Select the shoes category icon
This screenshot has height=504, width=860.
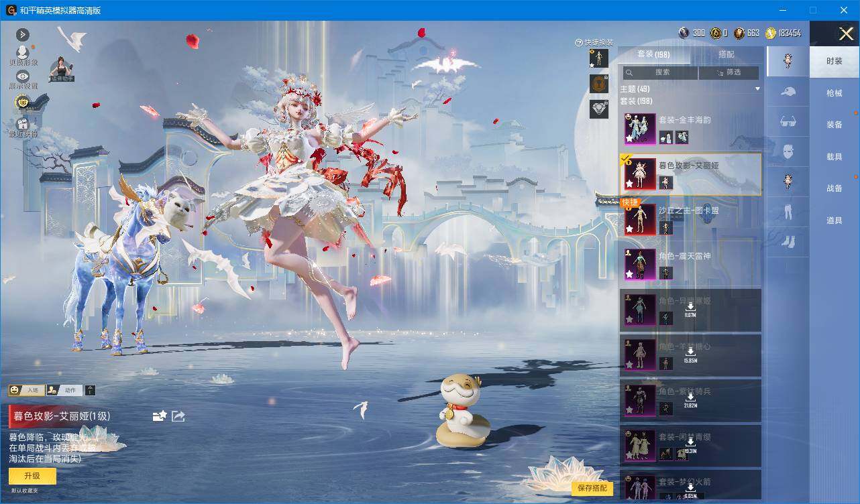click(x=788, y=241)
